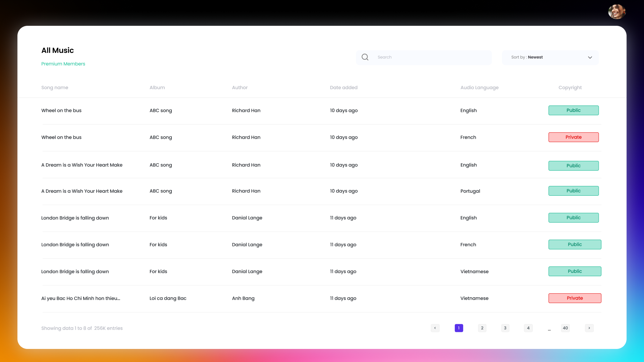
Task: Click Private badge for French Wheel on the bus
Action: point(573,137)
